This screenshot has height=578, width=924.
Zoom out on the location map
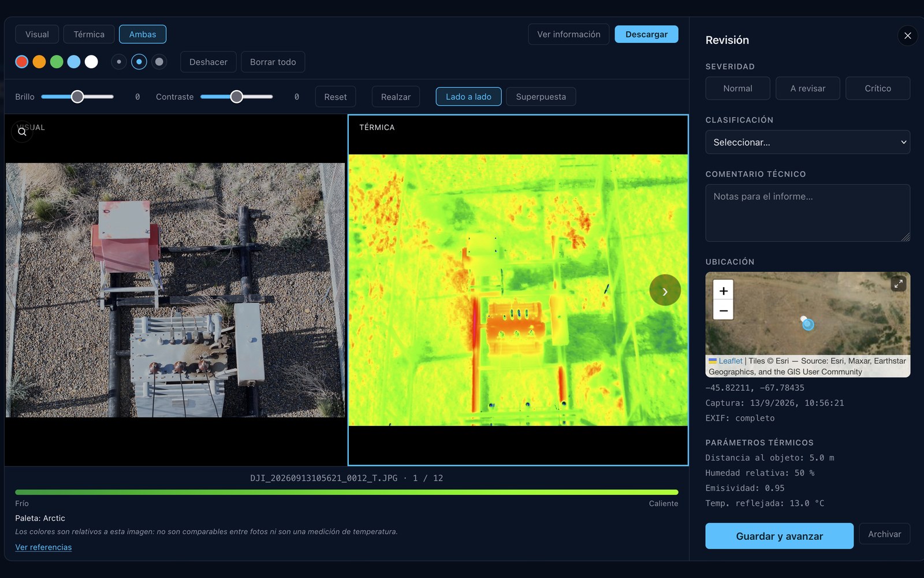pyautogui.click(x=723, y=310)
